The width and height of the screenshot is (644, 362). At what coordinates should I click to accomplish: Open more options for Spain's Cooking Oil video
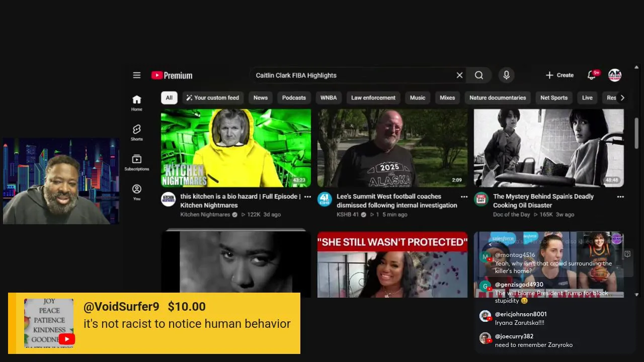coord(620,197)
